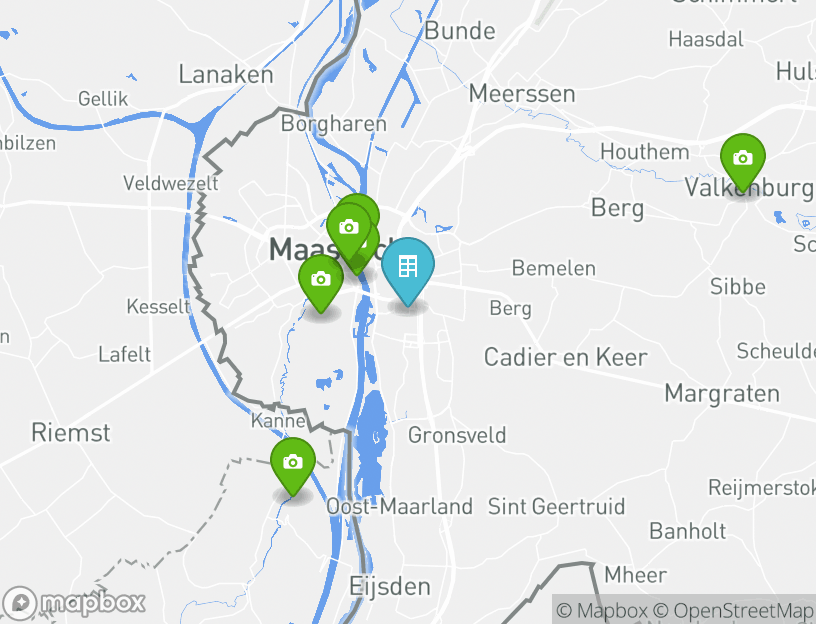Open the camera marker south of Kanne
816x624 pixels.
coord(292,464)
